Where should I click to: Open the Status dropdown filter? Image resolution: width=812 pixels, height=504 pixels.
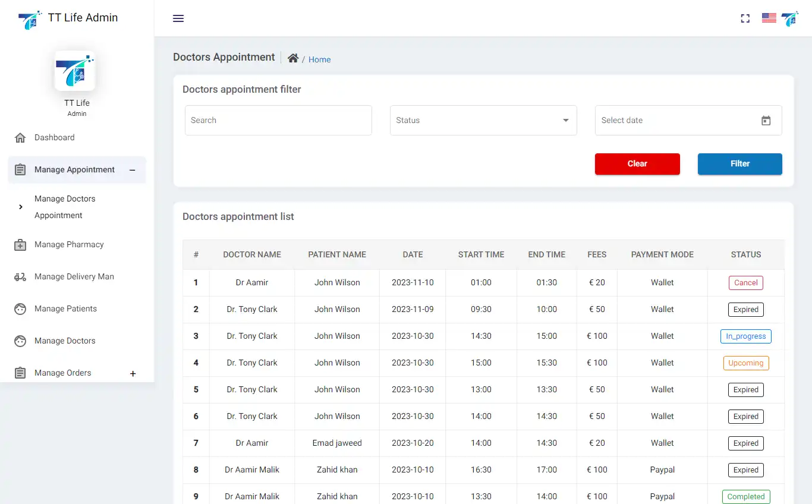coord(483,121)
